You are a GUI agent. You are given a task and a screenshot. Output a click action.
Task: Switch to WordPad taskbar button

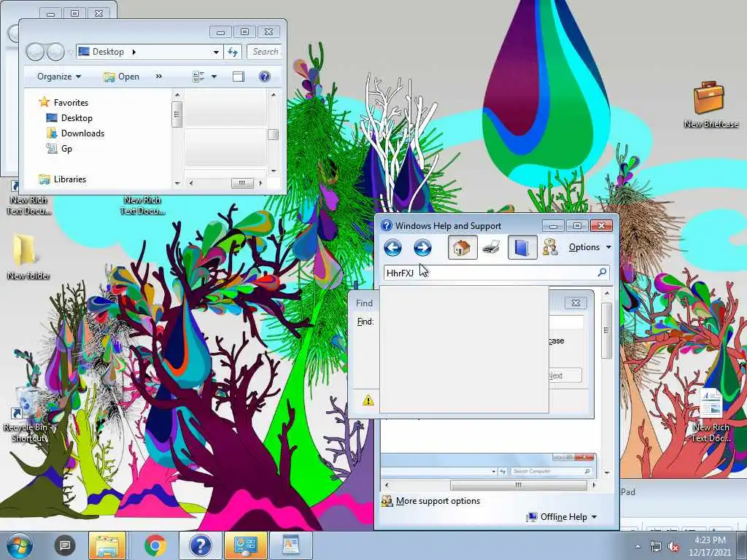click(290, 545)
